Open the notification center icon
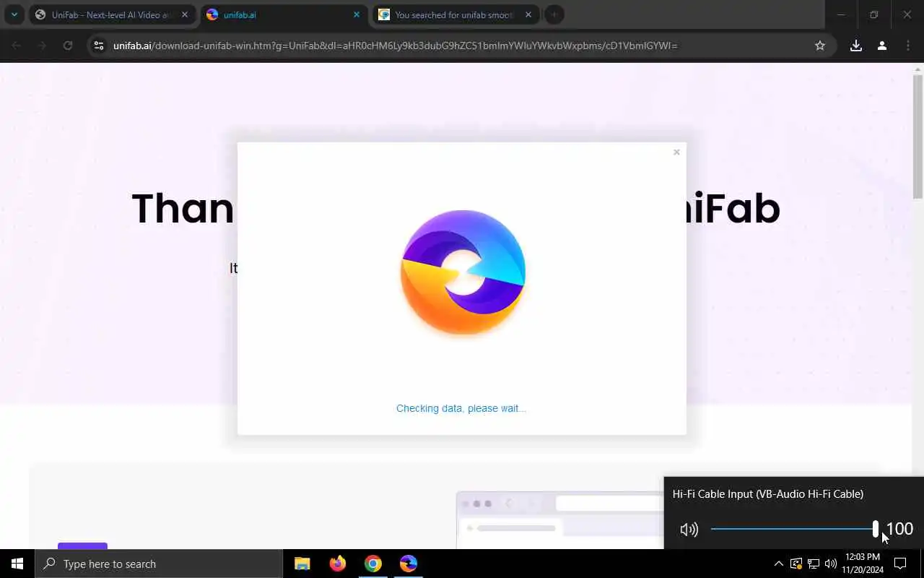 pos(900,564)
